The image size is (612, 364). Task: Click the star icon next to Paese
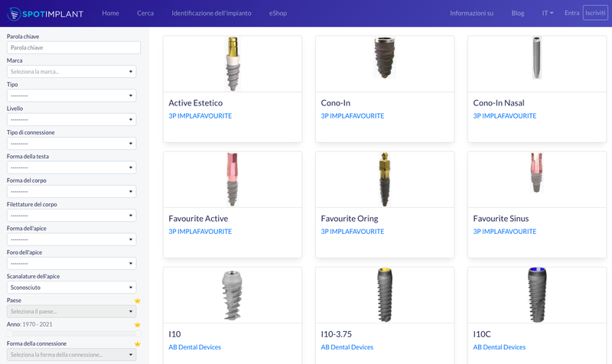point(138,301)
